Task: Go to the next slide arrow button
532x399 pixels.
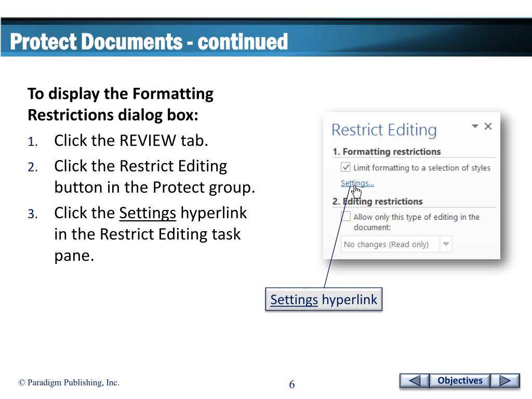Action: [x=505, y=381]
